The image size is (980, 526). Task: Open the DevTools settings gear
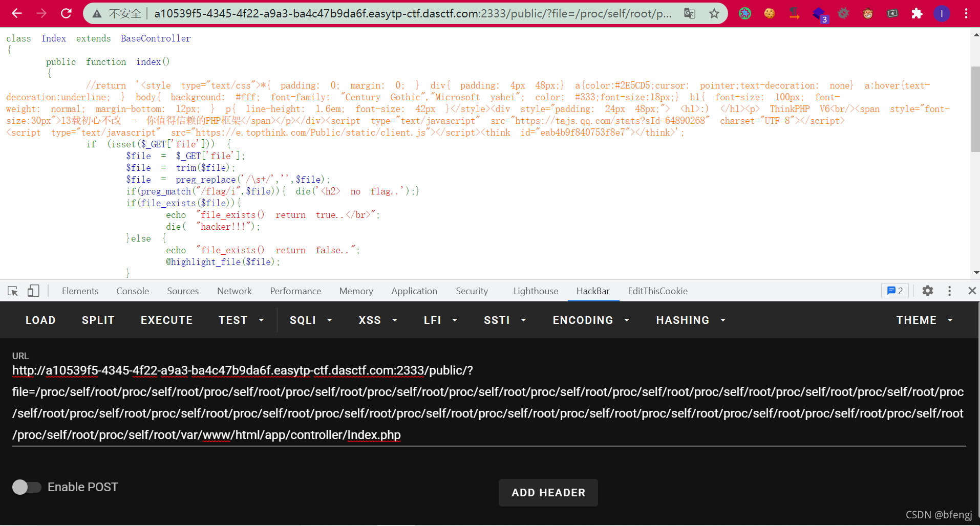pos(928,291)
